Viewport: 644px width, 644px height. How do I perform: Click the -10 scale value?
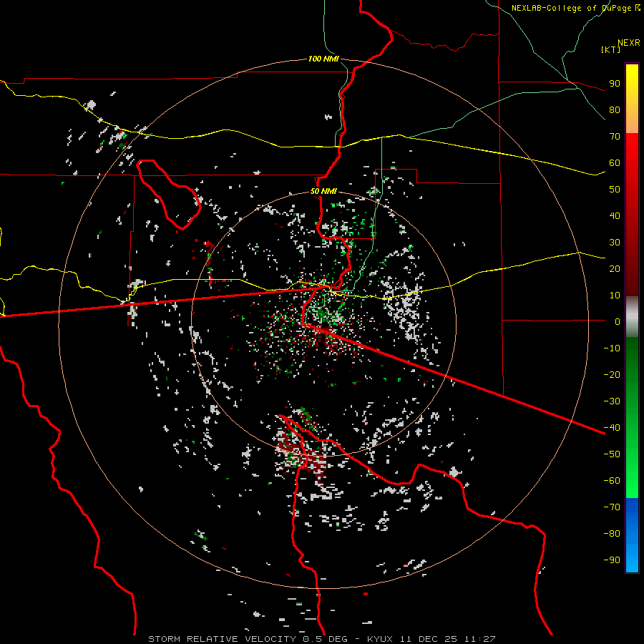click(x=612, y=348)
